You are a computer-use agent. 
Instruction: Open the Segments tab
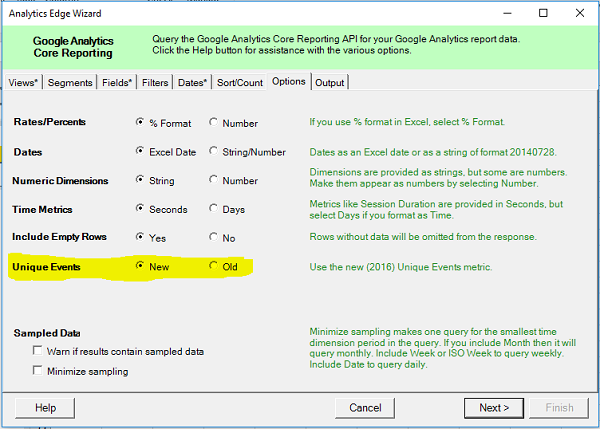pyautogui.click(x=70, y=82)
